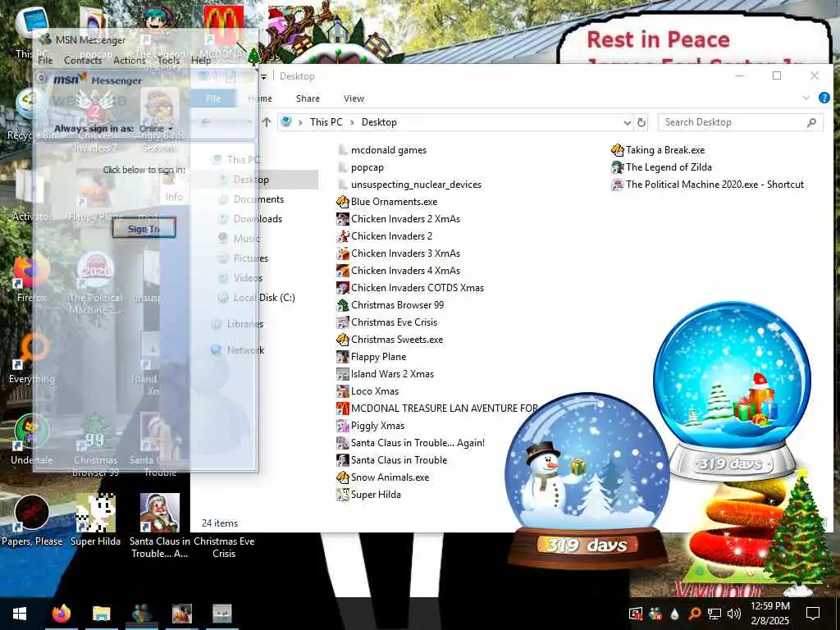The height and width of the screenshot is (630, 840).
Task: Select Documents in navigation pane
Action: click(x=252, y=199)
